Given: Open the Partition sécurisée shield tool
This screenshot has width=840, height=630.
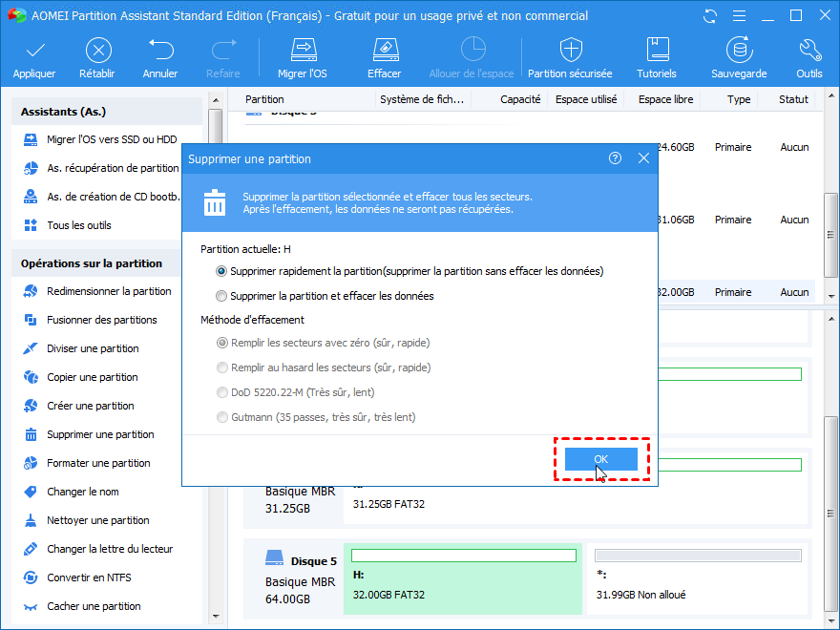Looking at the screenshot, I should point(570,58).
